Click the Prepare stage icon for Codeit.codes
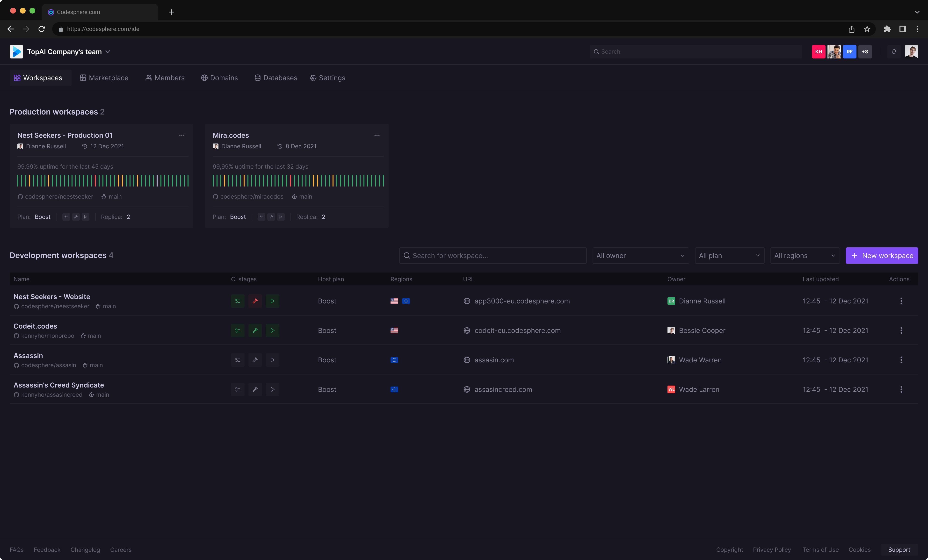The width and height of the screenshot is (928, 560). (x=255, y=330)
